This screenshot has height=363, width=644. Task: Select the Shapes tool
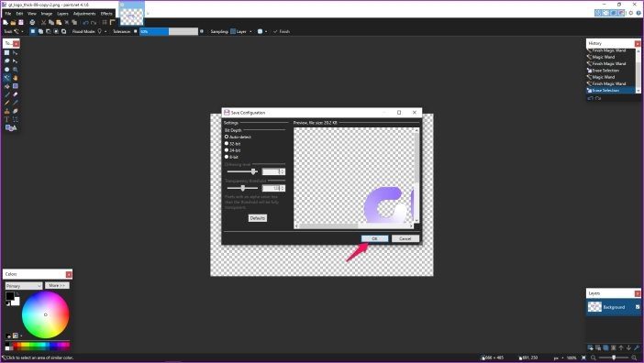pos(11,128)
